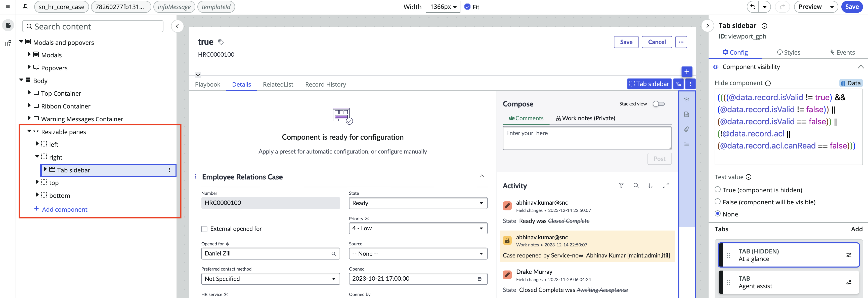Screen dimensions: 868x298
Task: Sort the Activity stream
Action: 651,185
